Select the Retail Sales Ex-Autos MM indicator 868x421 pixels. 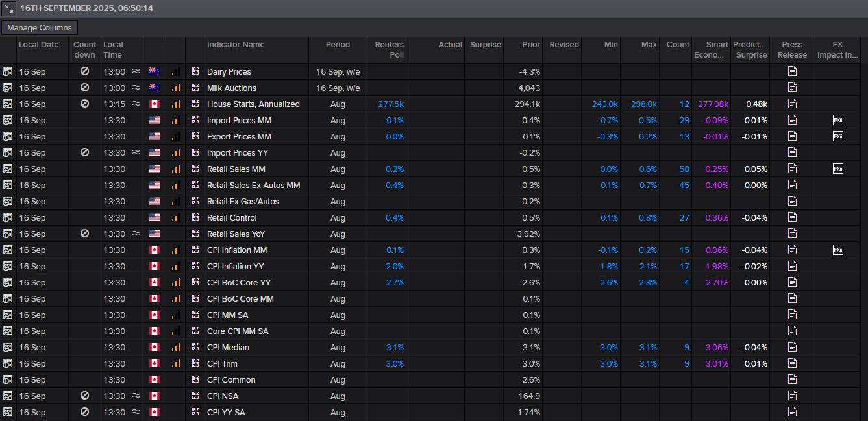coord(253,185)
